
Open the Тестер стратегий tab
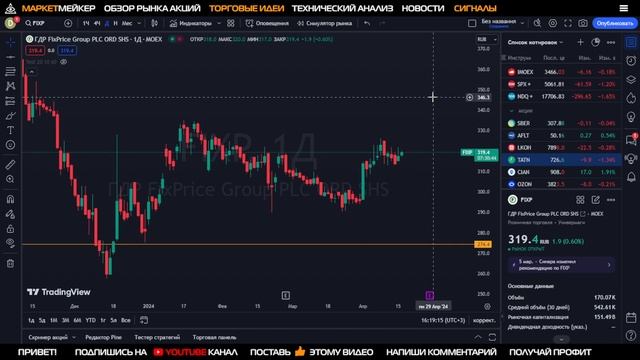[x=157, y=337]
